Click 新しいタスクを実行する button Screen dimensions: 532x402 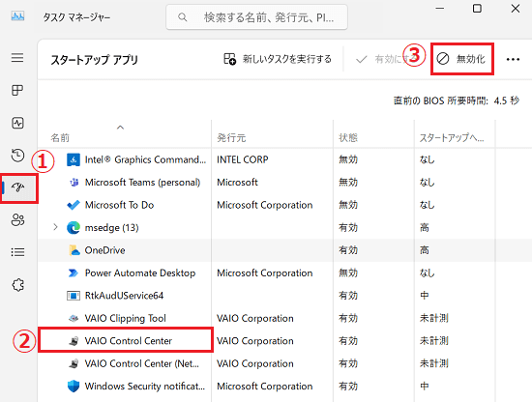(278, 59)
